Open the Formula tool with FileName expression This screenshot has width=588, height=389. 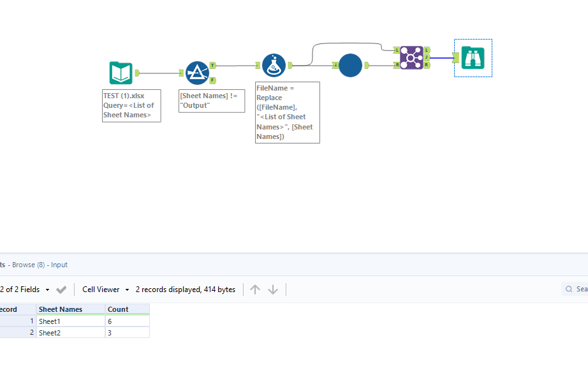click(274, 64)
